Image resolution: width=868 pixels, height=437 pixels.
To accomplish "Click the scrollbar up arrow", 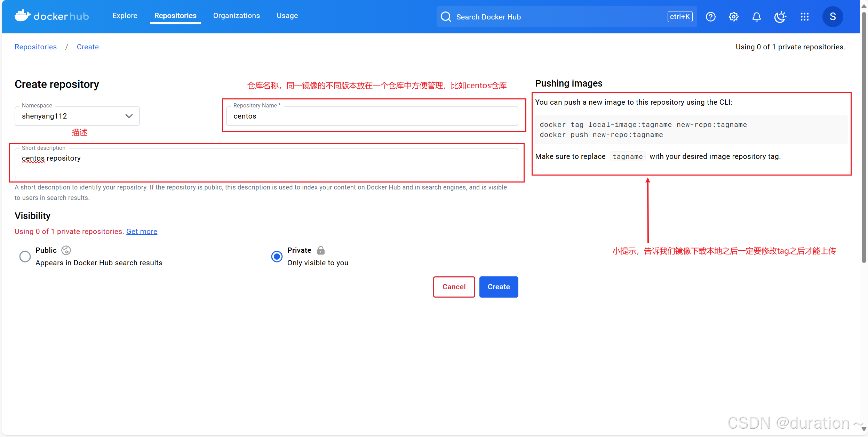I will coord(864,6).
